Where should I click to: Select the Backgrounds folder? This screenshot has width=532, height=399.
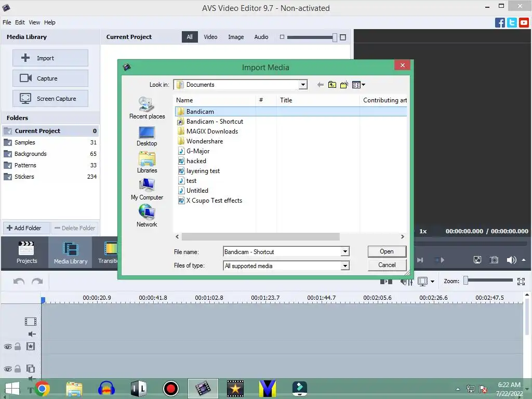tap(50, 154)
